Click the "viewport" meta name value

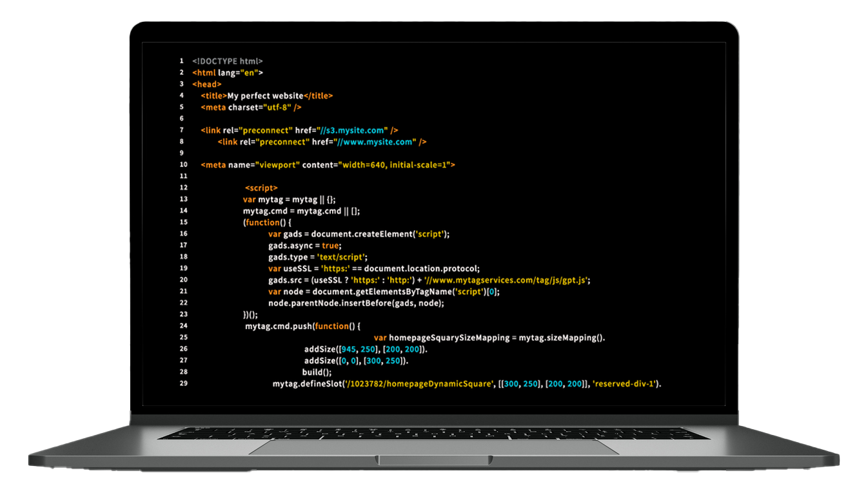coord(279,165)
